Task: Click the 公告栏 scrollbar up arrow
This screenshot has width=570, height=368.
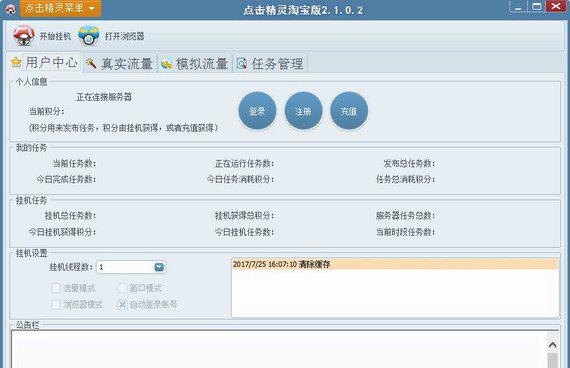Action: coord(553,345)
